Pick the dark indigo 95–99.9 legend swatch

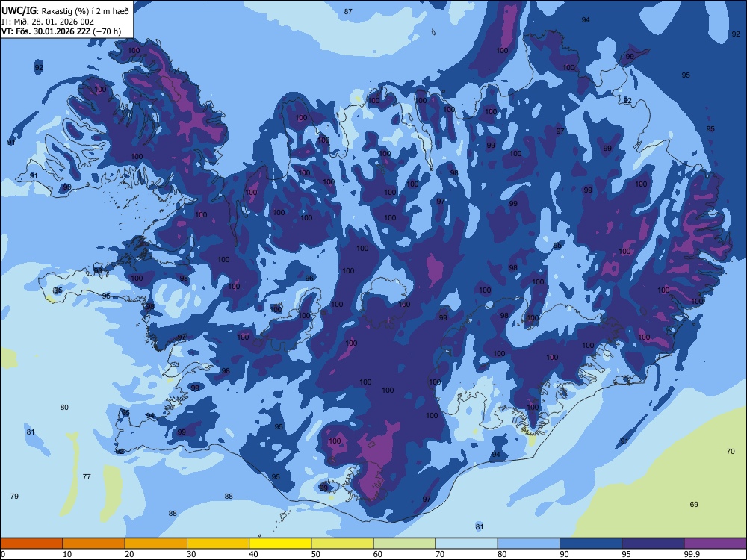[653, 544]
